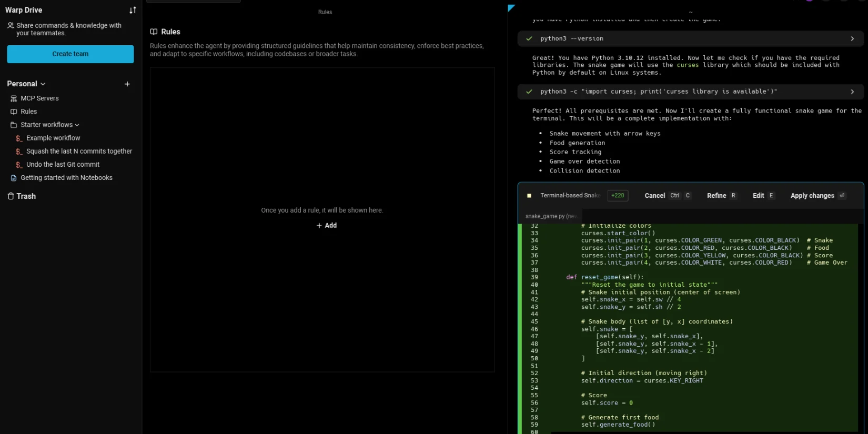Select Example workflow in the sidebar

point(53,138)
